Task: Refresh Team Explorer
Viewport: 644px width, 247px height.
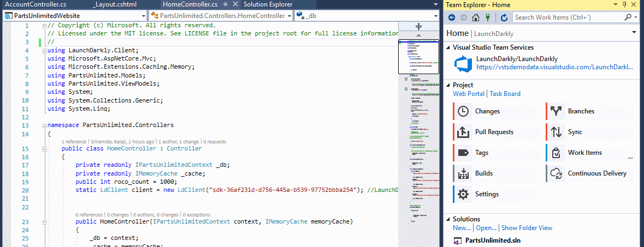Action: pyautogui.click(x=504, y=17)
